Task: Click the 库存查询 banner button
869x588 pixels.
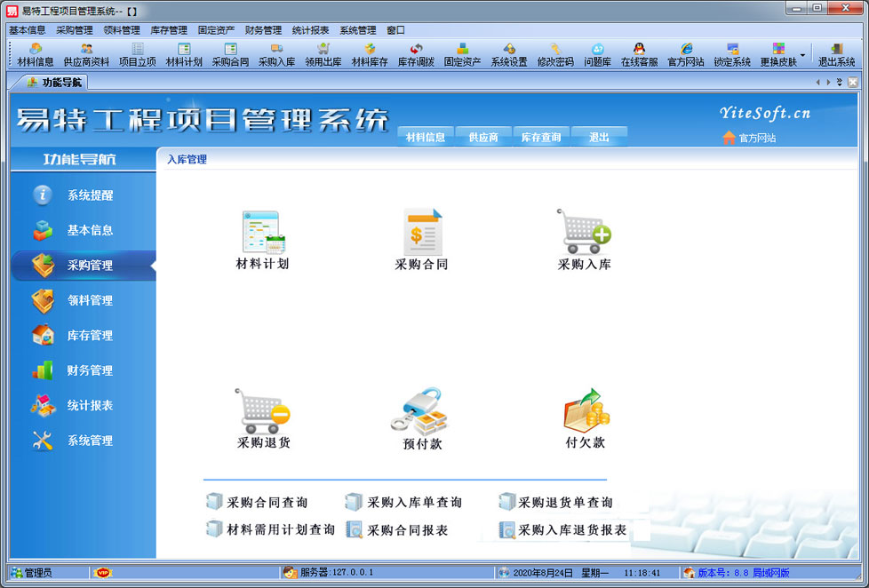Action: 540,138
